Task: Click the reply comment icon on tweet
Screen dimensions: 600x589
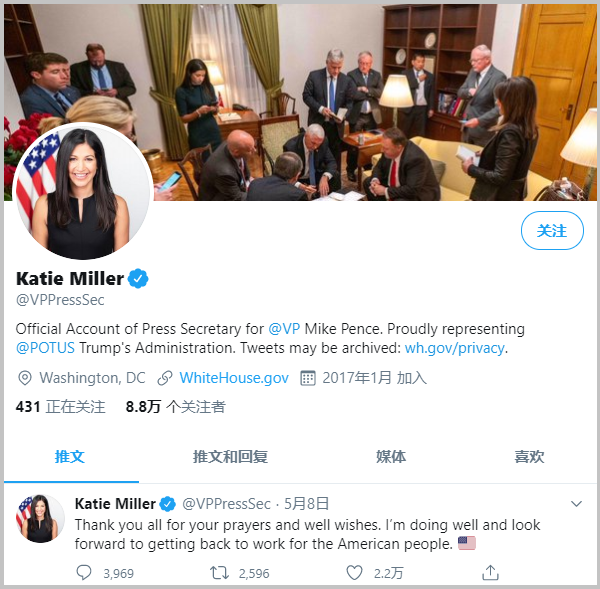Action: click(x=84, y=573)
